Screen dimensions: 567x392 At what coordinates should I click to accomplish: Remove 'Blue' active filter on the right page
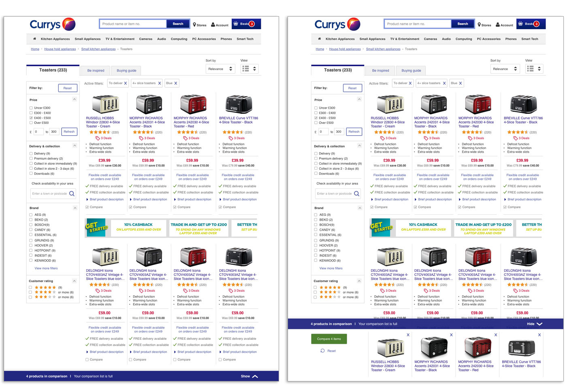tap(460, 83)
